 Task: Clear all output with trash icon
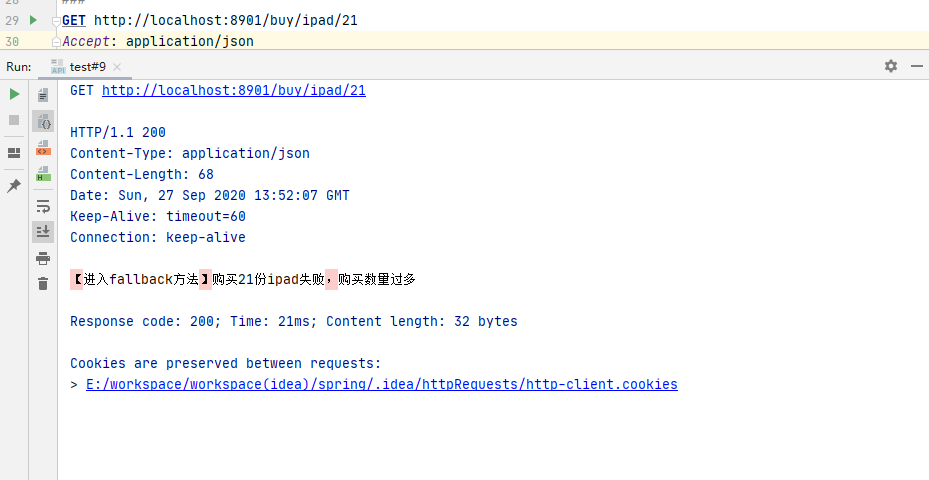click(43, 284)
